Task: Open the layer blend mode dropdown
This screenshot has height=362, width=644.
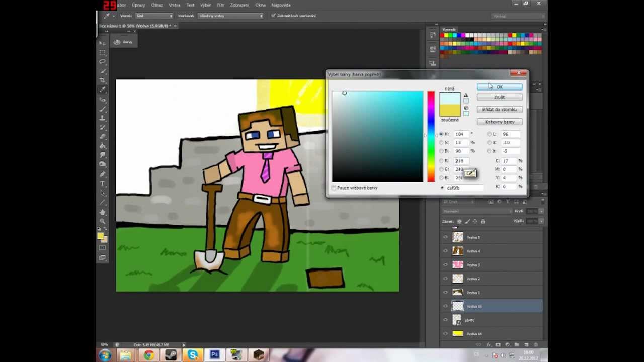Action: 477,211
